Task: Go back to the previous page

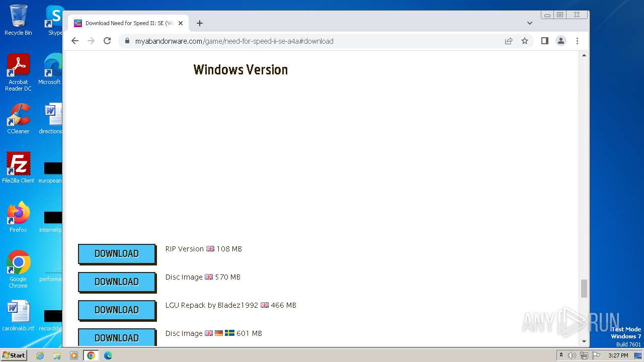Action: 75,41
